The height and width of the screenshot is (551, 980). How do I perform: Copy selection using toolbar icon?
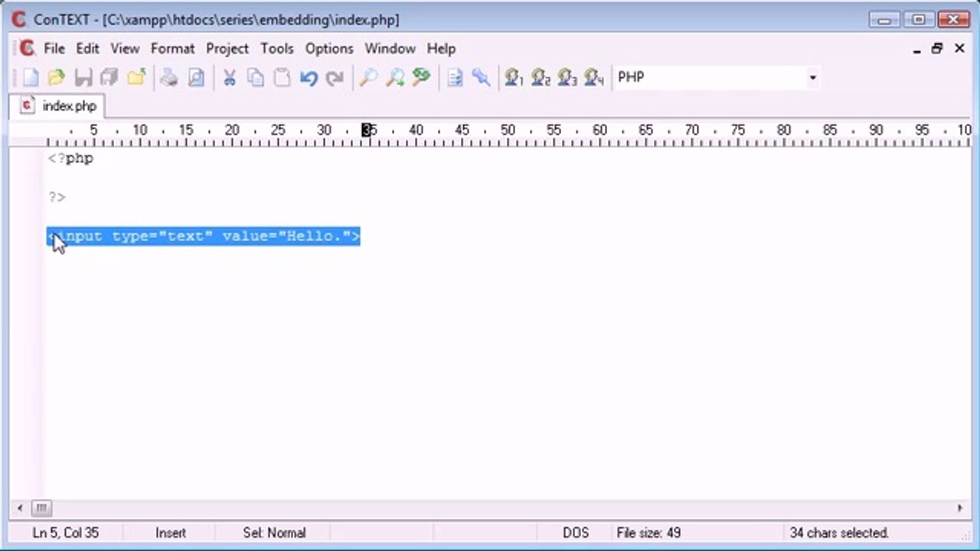pos(256,77)
